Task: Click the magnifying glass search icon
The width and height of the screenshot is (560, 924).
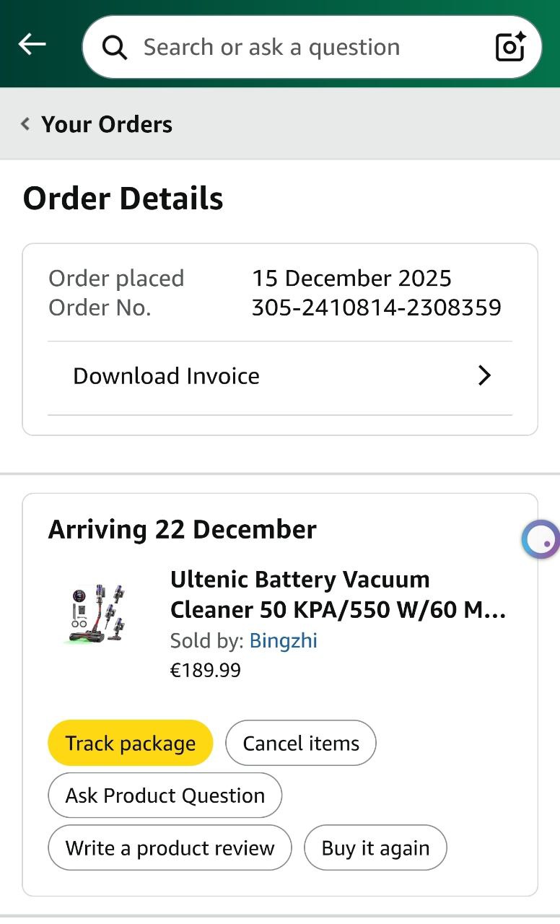Action: pos(115,48)
